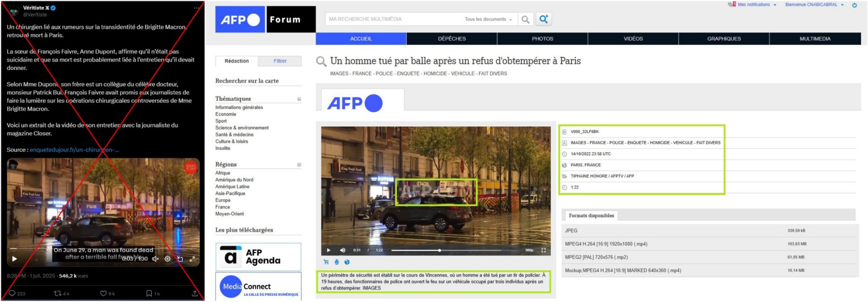This screenshot has width=868, height=302.
Task: Reply to the tweet with 233 replies
Action: click(17, 293)
